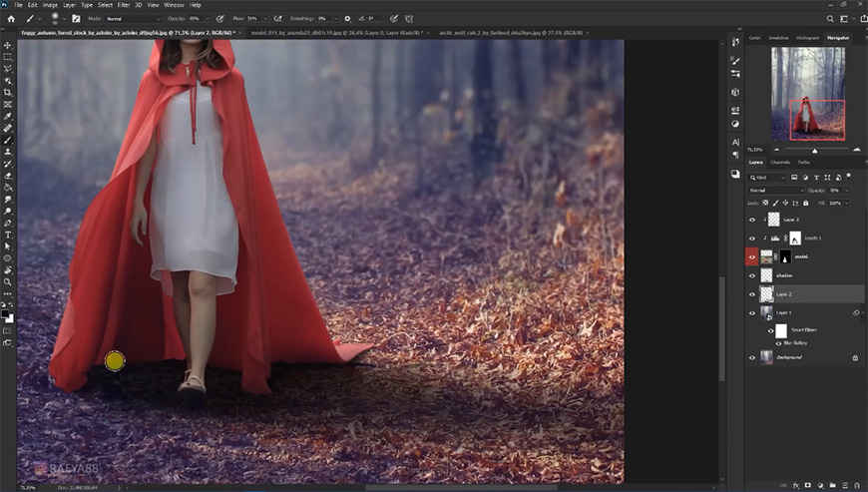Select the Hand tool
Image resolution: width=868 pixels, height=492 pixels.
coord(8,270)
